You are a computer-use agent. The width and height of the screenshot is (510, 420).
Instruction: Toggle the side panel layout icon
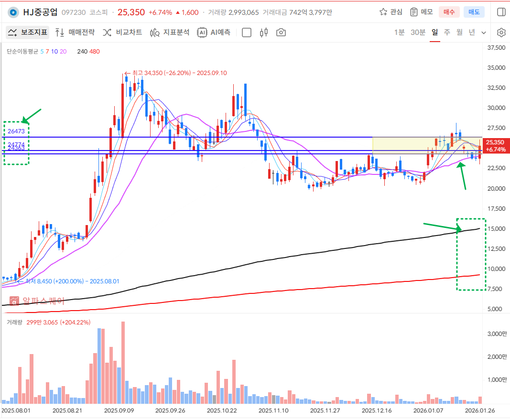tap(501, 12)
